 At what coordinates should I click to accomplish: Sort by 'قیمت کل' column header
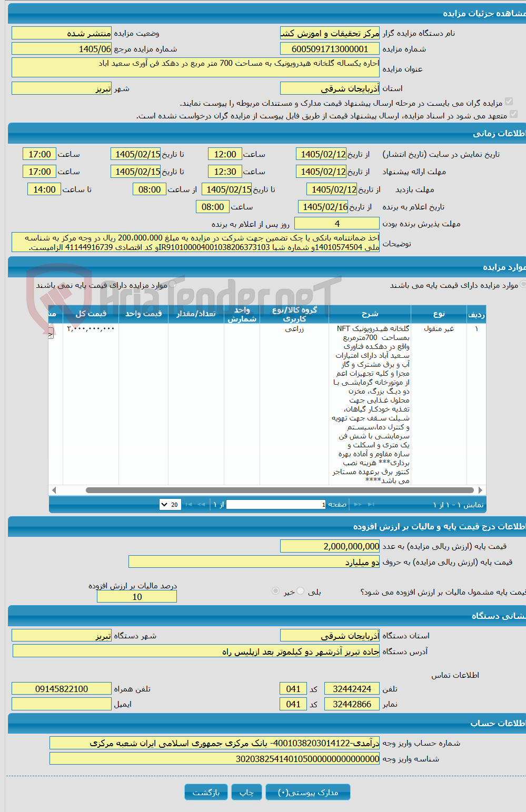coord(91,314)
